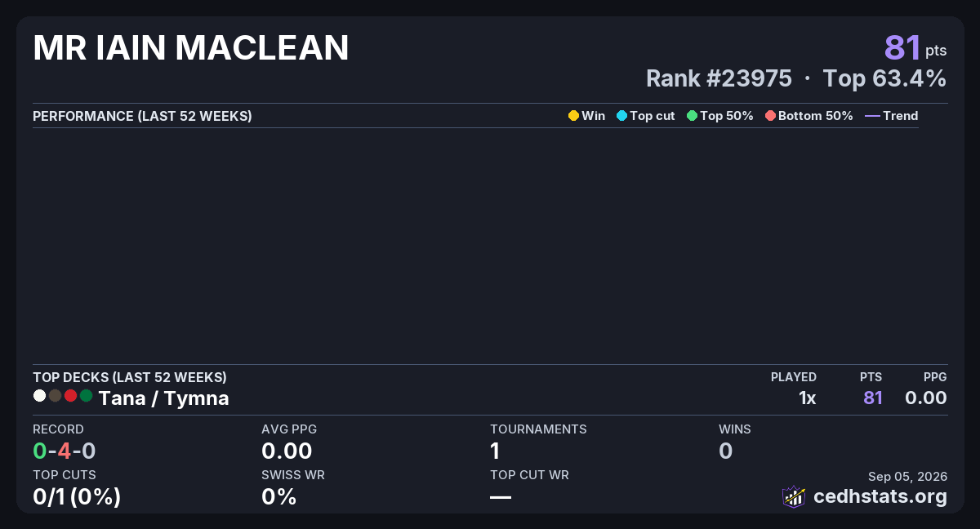Select the 81 pts score at top
Viewport: 980px width, 529px height.
pyautogui.click(x=915, y=48)
